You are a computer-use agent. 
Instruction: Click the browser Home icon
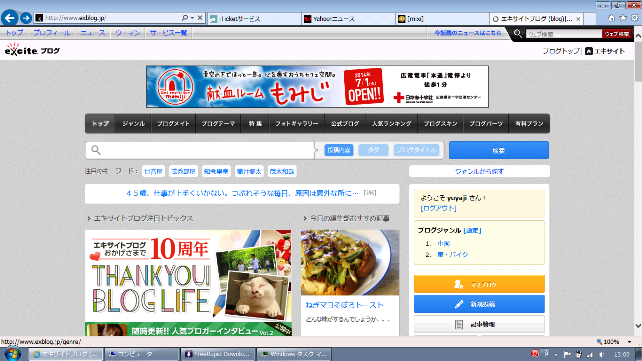pyautogui.click(x=611, y=18)
